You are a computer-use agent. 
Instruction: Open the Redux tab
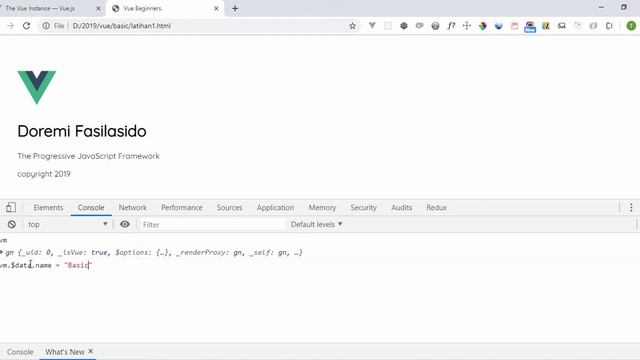pyautogui.click(x=436, y=207)
